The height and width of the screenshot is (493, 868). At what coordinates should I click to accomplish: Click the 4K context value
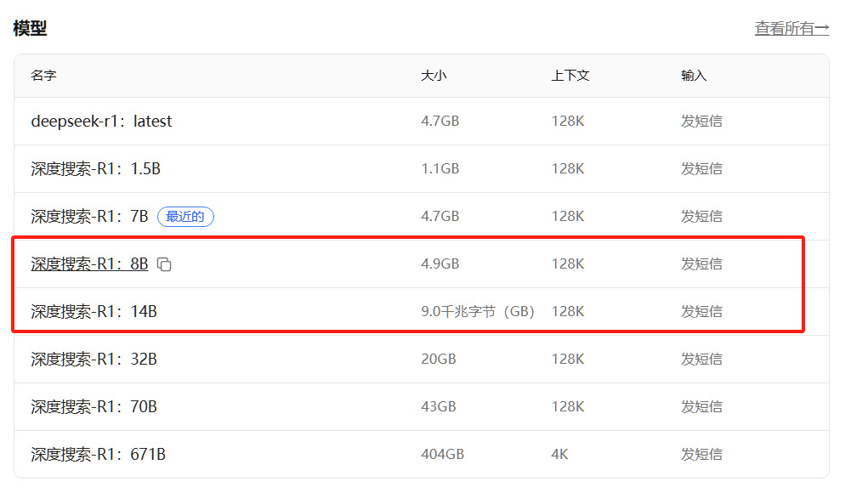[559, 455]
